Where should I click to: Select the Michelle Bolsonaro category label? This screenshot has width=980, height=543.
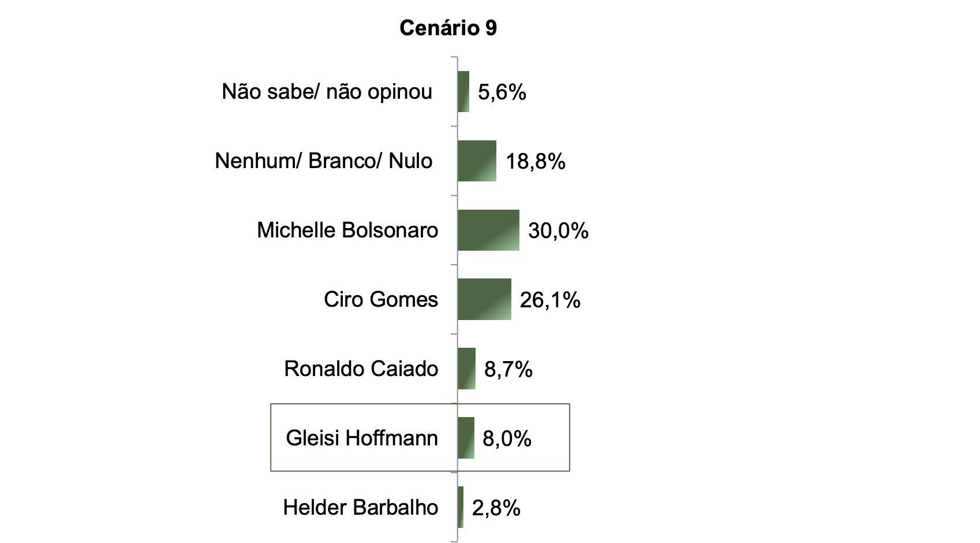coord(347,230)
